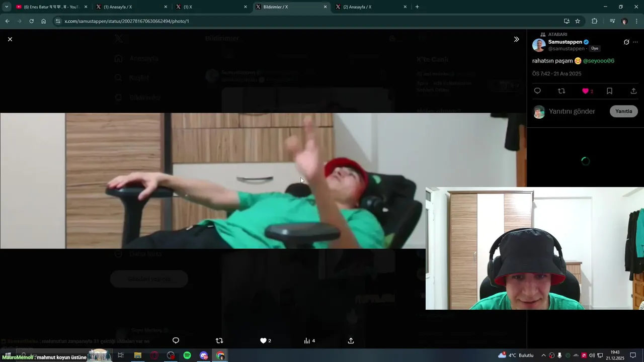The width and height of the screenshot is (644, 362).
Task: Open the weather widget 4°C Bulutlu
Action: pos(516,355)
